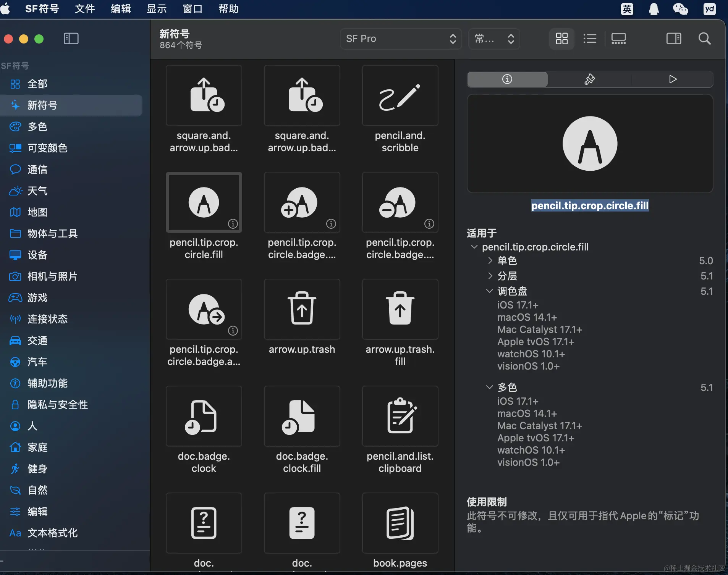Click info badge on pencil.tip.crop.circle.fill tile
The image size is (728, 575).
[233, 224]
